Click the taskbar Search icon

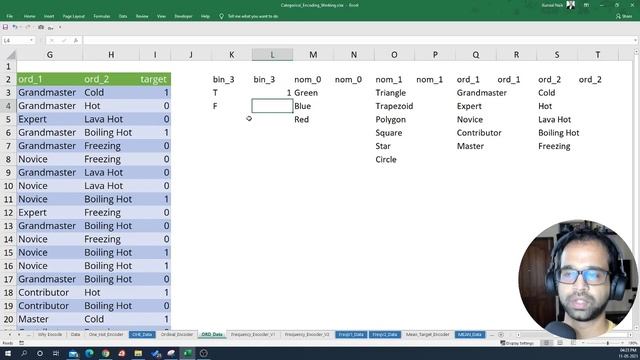[24, 353]
